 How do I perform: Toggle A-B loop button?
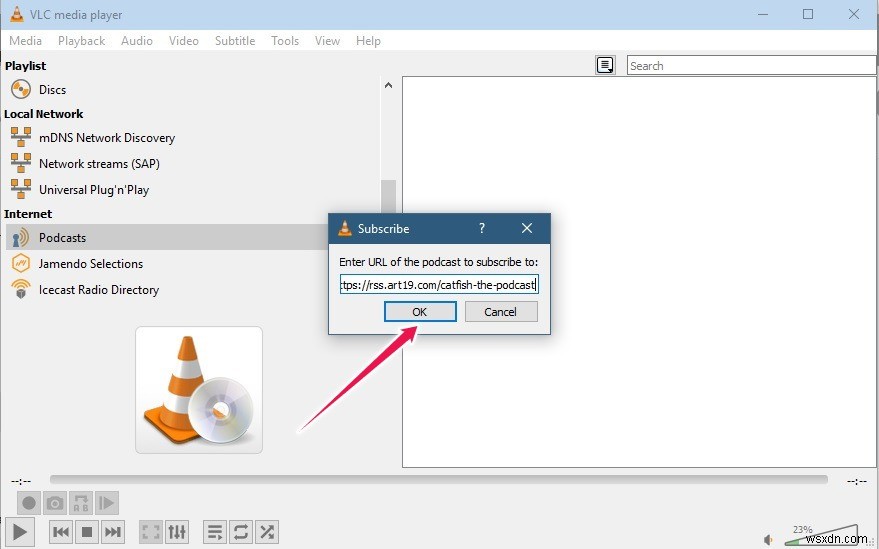(x=81, y=503)
